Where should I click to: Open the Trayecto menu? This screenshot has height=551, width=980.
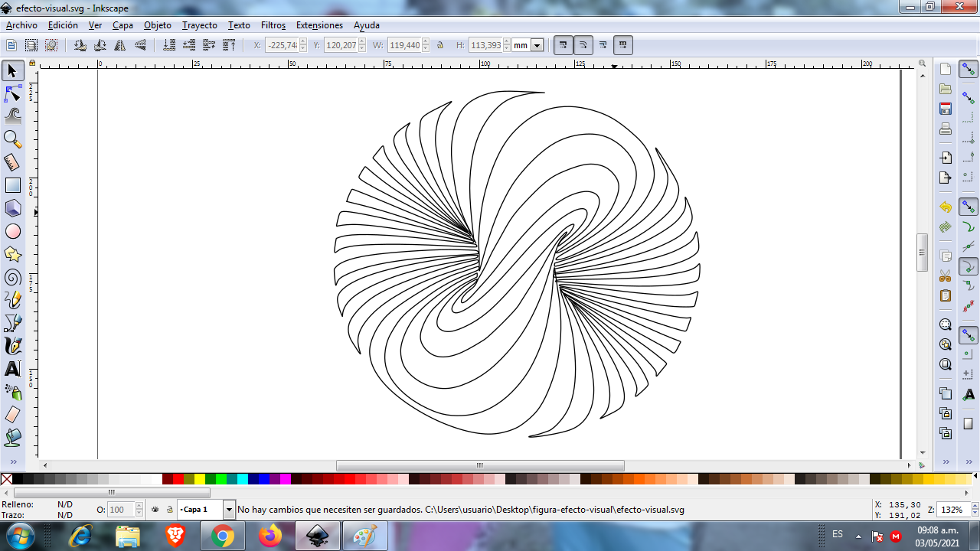click(x=200, y=25)
